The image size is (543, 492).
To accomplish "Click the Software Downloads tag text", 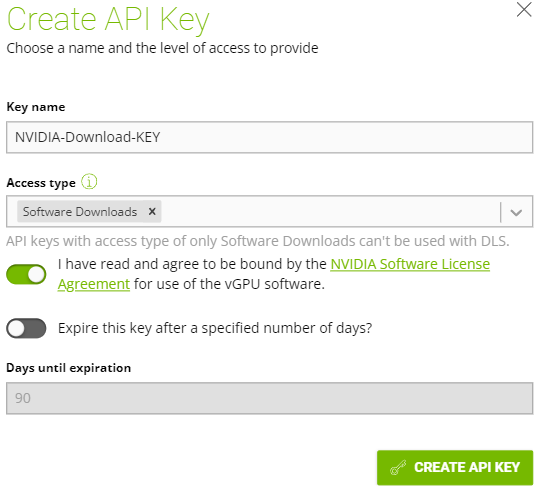I will tap(80, 212).
